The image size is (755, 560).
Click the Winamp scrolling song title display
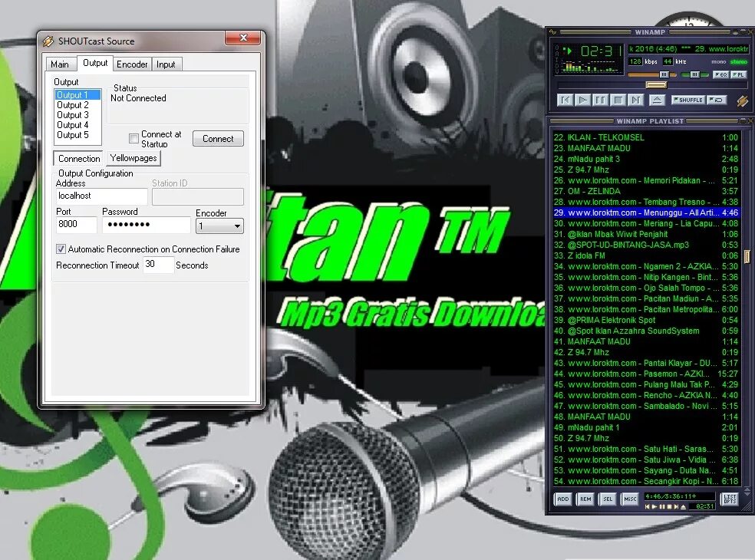coord(688,49)
